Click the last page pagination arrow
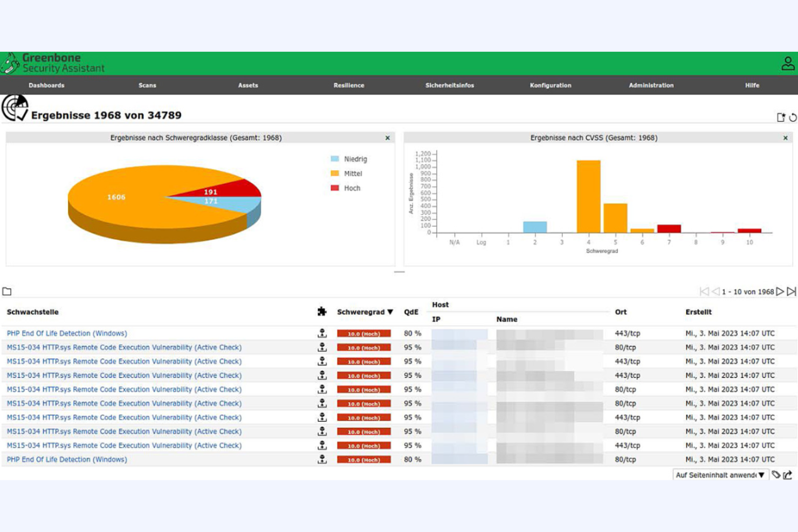The image size is (798, 532). coord(790,291)
